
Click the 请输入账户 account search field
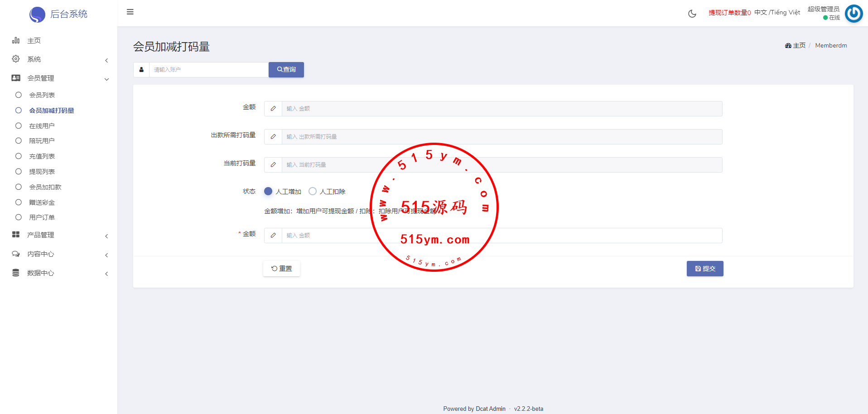click(x=208, y=70)
